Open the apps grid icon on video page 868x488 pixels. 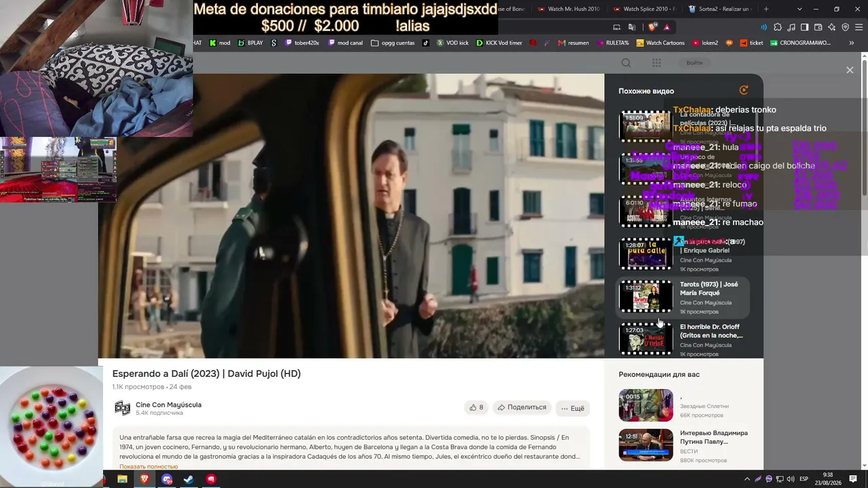(x=656, y=63)
